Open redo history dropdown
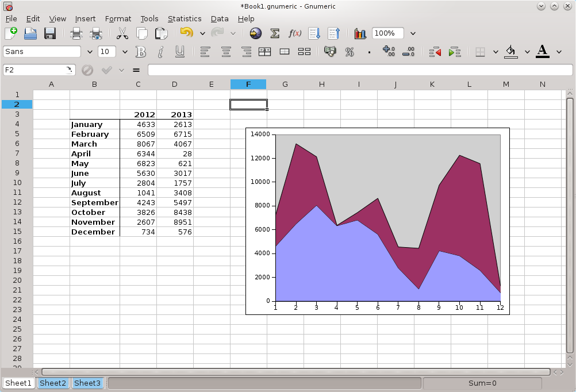Screen dimensions: 576x392 click(x=233, y=33)
